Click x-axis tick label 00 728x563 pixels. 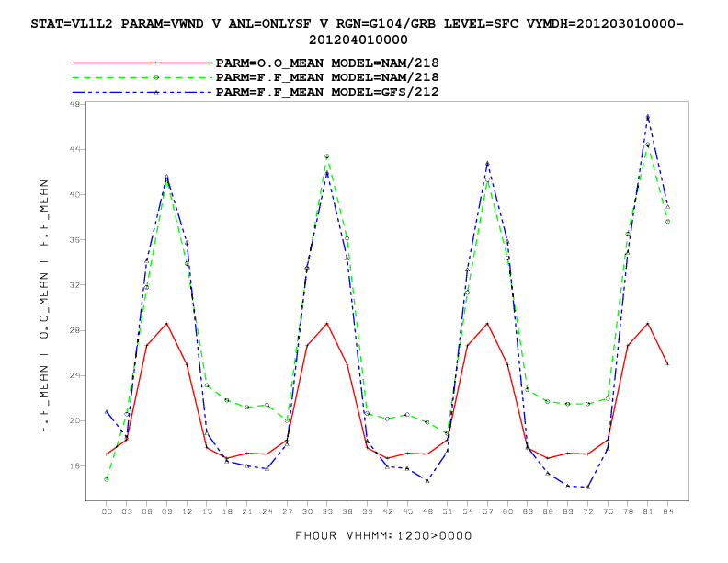(x=107, y=511)
